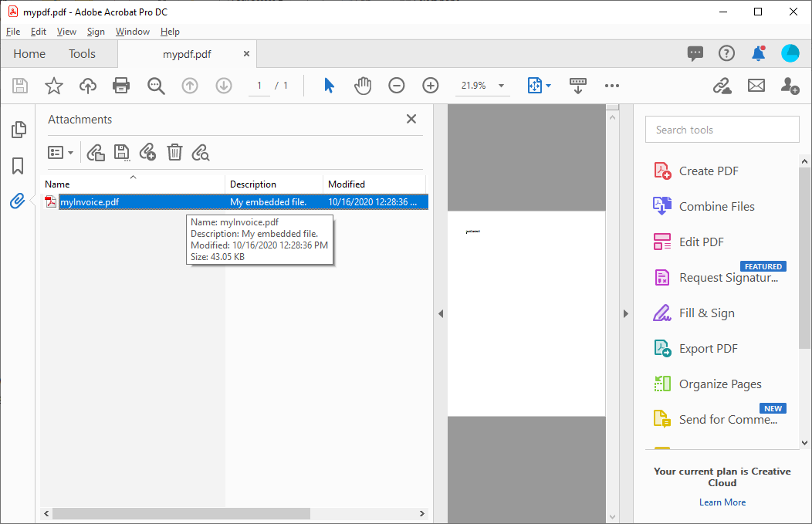View notifications bell icon
812x524 pixels.
(759, 53)
